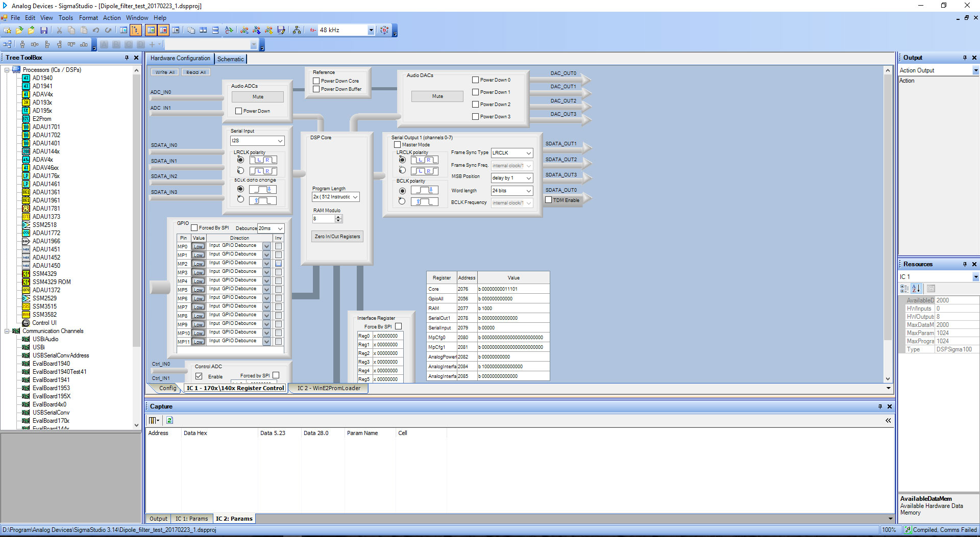Click the Resources categorized view icon

(904, 289)
